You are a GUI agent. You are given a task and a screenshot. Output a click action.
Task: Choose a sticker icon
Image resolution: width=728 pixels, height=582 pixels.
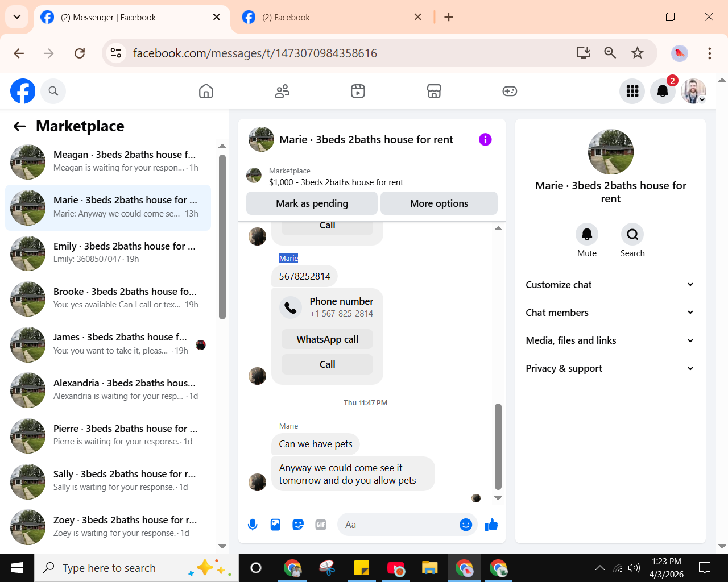(x=298, y=525)
